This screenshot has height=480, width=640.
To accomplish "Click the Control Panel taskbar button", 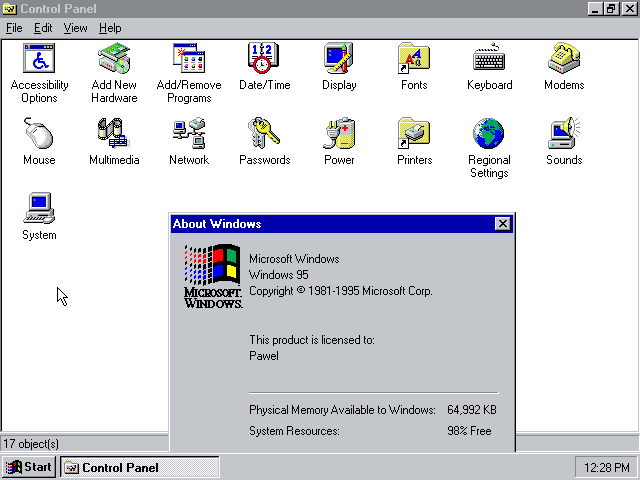I will click(140, 467).
